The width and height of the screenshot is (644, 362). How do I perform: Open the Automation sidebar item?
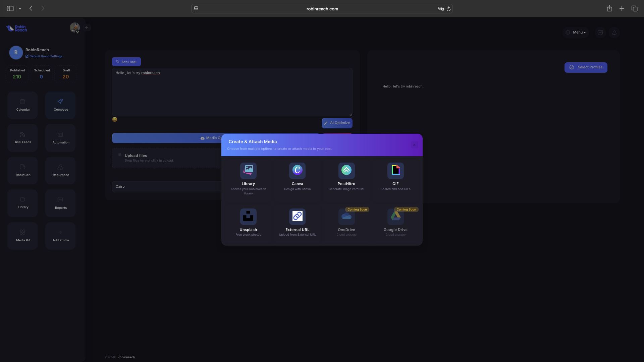pos(61,138)
